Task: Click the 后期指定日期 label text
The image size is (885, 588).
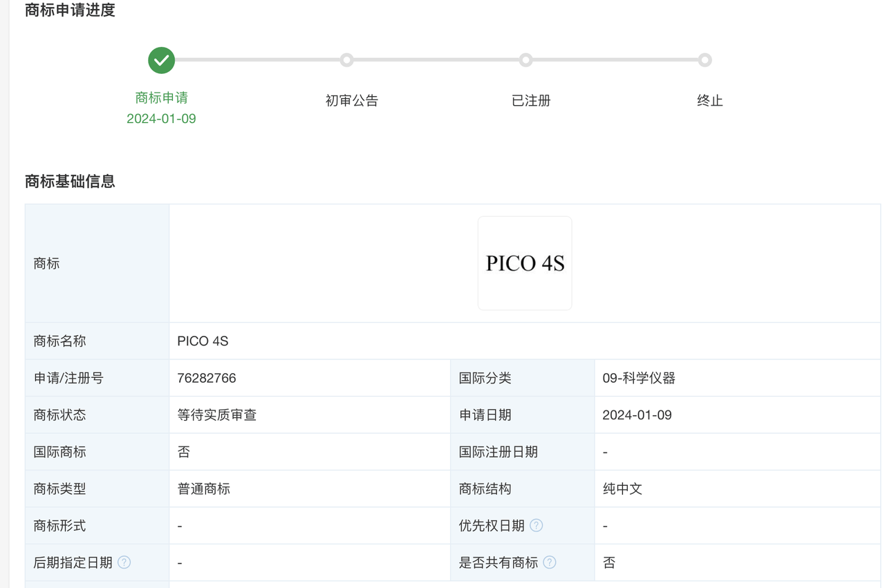Action: click(x=73, y=562)
